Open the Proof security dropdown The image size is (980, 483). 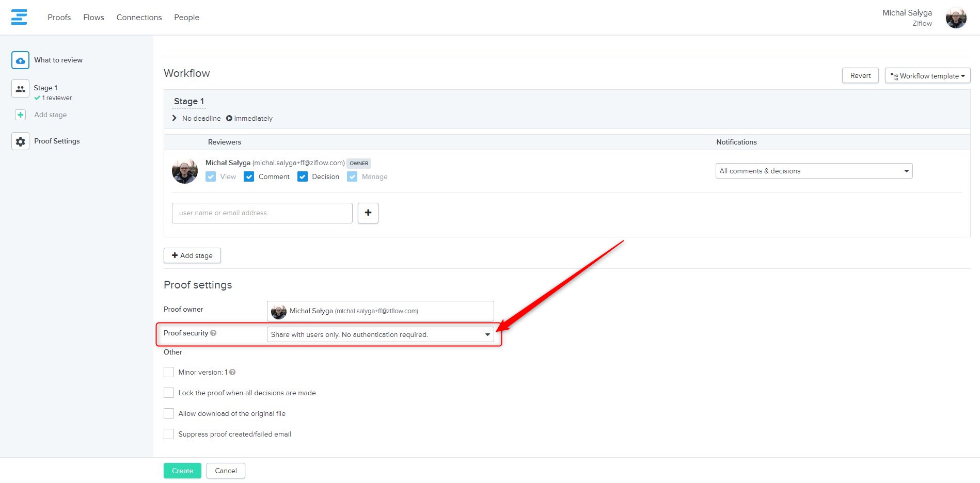[380, 335]
